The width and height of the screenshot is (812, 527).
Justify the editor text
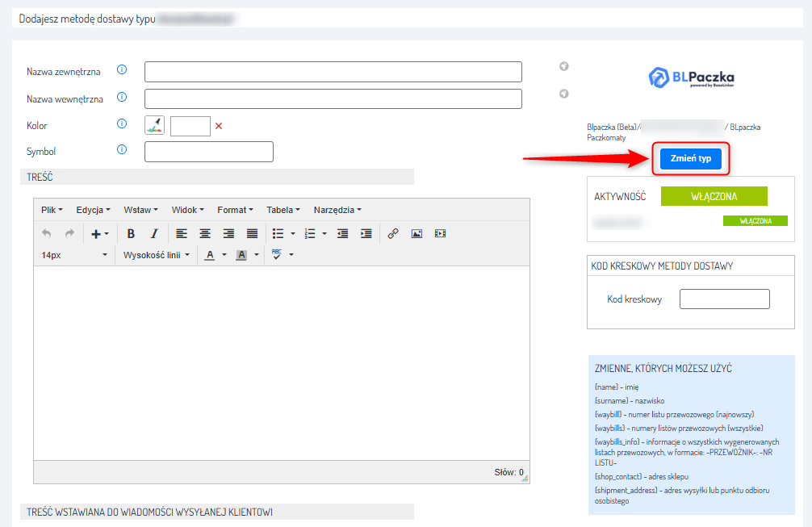tap(252, 234)
